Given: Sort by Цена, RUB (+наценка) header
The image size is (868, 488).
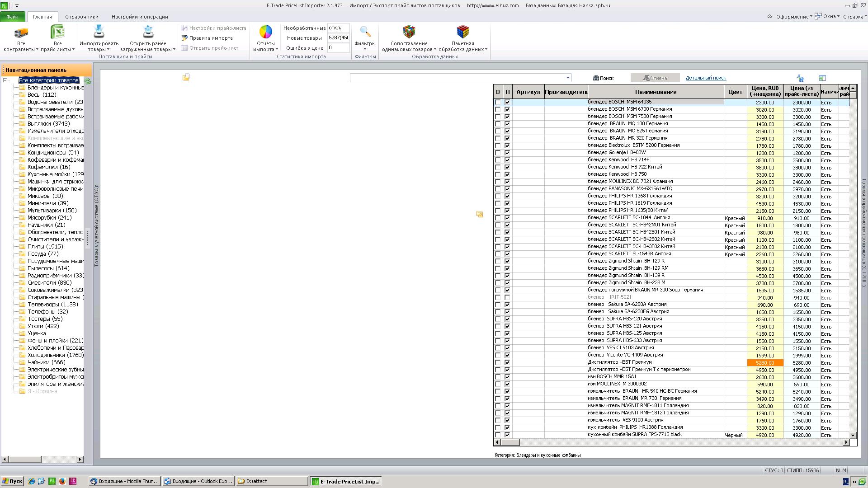Looking at the screenshot, I should [765, 92].
